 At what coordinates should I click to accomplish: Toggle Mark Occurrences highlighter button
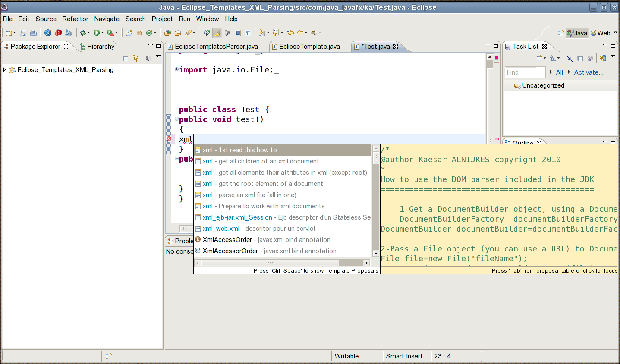217,33
